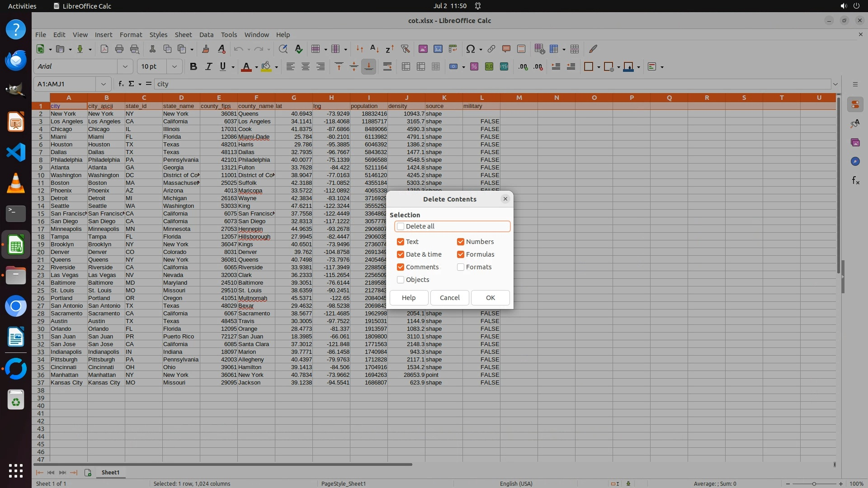Screen dimensions: 868x488
Task: Click the Center Horizontally alignment icon
Action: pyautogui.click(x=306, y=67)
